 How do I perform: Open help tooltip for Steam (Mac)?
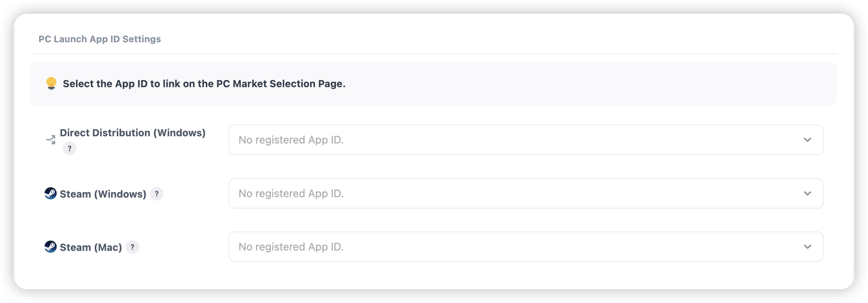[132, 247]
